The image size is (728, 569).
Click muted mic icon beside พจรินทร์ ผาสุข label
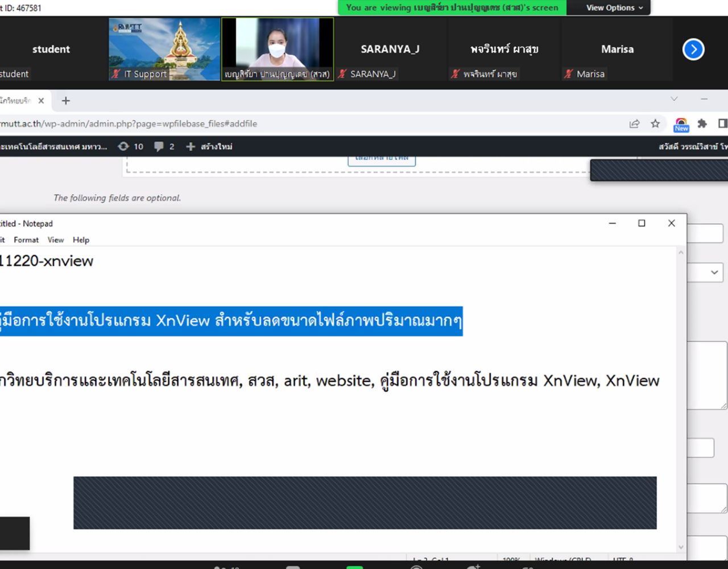pyautogui.click(x=456, y=73)
